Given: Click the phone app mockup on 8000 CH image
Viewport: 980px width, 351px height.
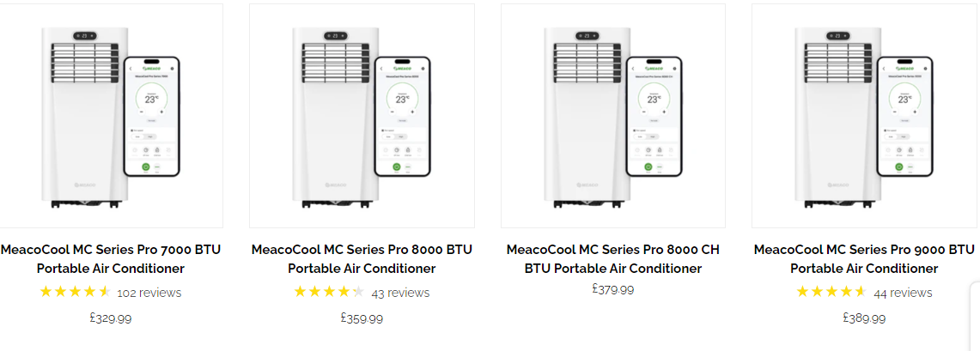Looking at the screenshot, I should click(654, 117).
